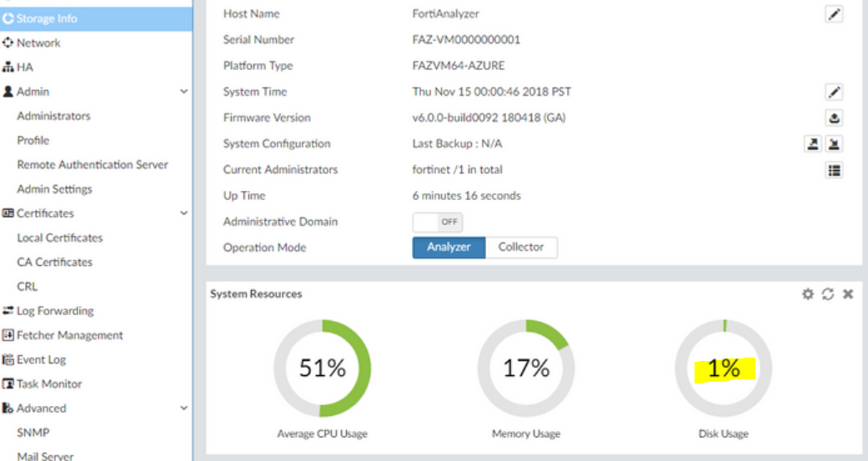Screen dimensions: 868x461
Task: Click '6 minutes 16 seconds' uptime value
Action: 467,196
